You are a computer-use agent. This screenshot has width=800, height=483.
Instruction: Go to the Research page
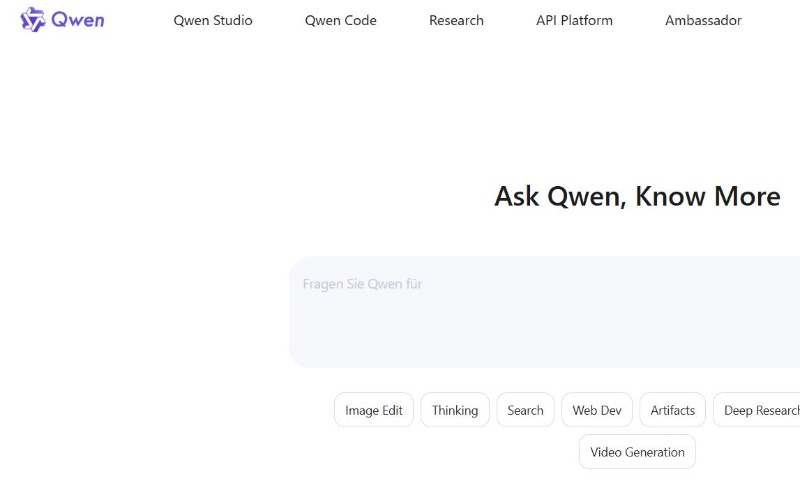coord(456,20)
